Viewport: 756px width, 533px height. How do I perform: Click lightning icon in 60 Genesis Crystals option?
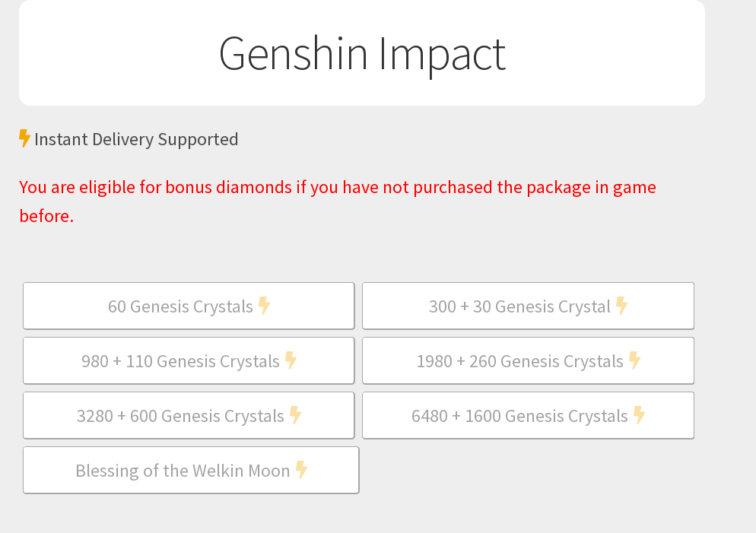click(x=264, y=306)
